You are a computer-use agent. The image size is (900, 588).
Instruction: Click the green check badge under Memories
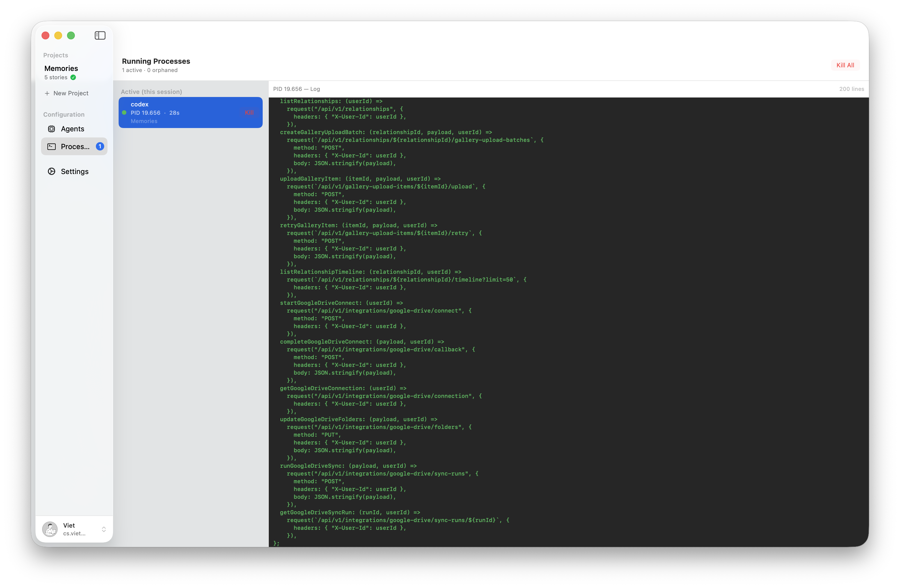(x=73, y=78)
